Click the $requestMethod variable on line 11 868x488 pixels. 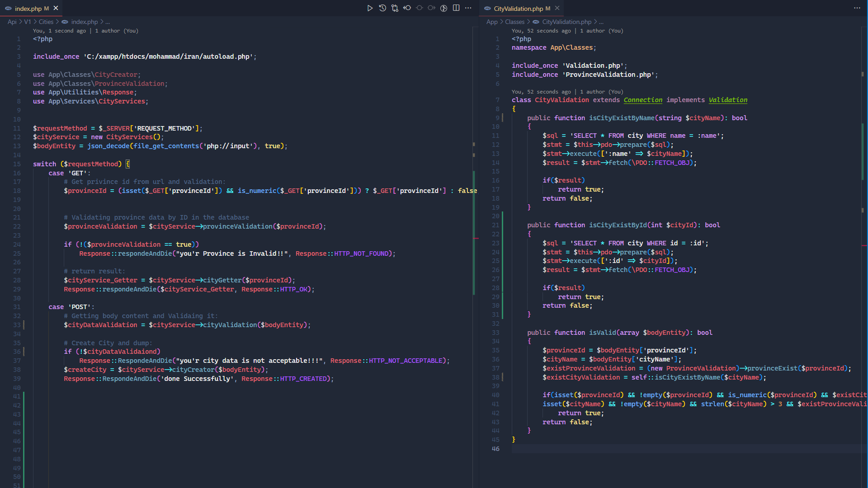point(60,128)
